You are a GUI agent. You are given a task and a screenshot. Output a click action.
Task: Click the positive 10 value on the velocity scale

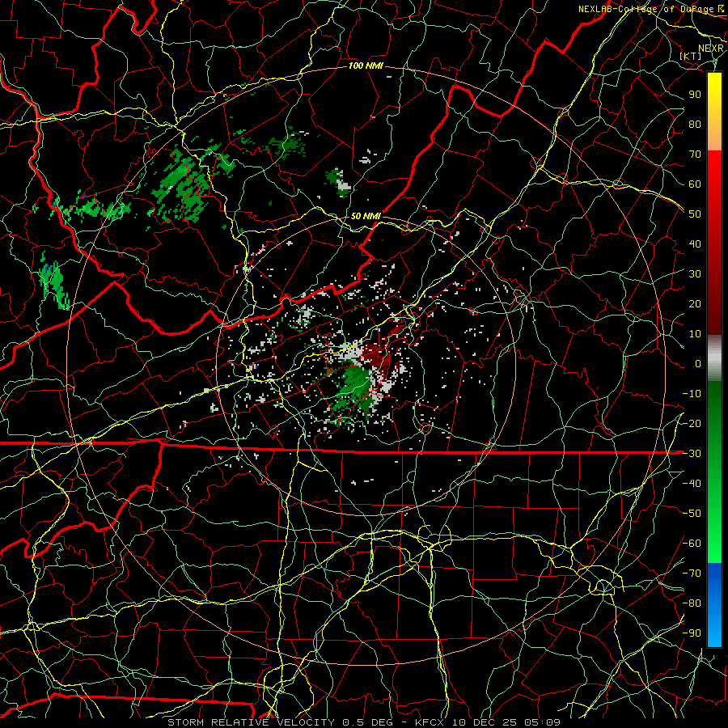click(695, 334)
